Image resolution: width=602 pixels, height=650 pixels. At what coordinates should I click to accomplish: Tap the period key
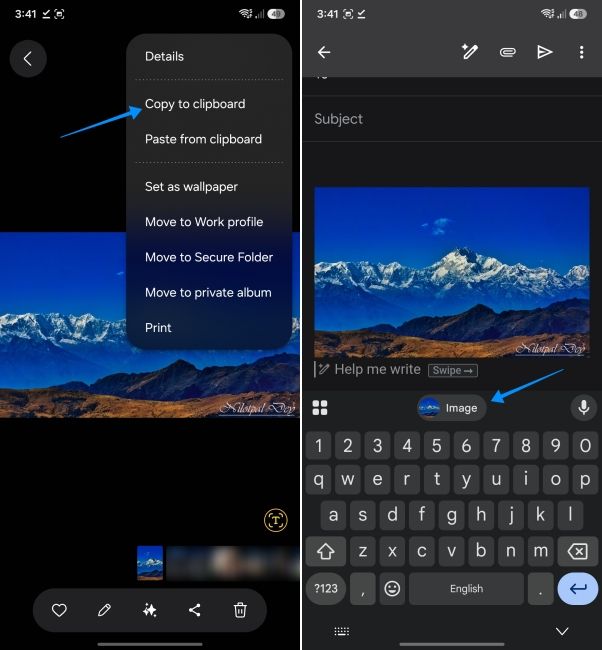[541, 589]
